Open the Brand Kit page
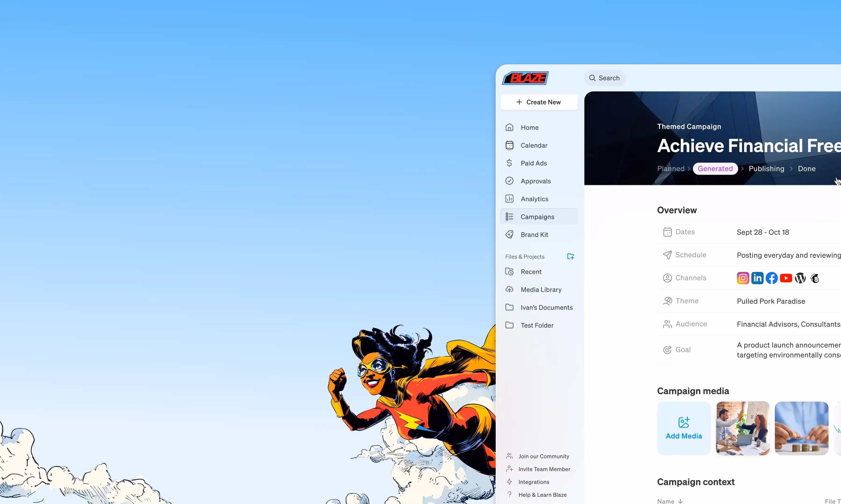The width and height of the screenshot is (841, 504). [x=534, y=235]
